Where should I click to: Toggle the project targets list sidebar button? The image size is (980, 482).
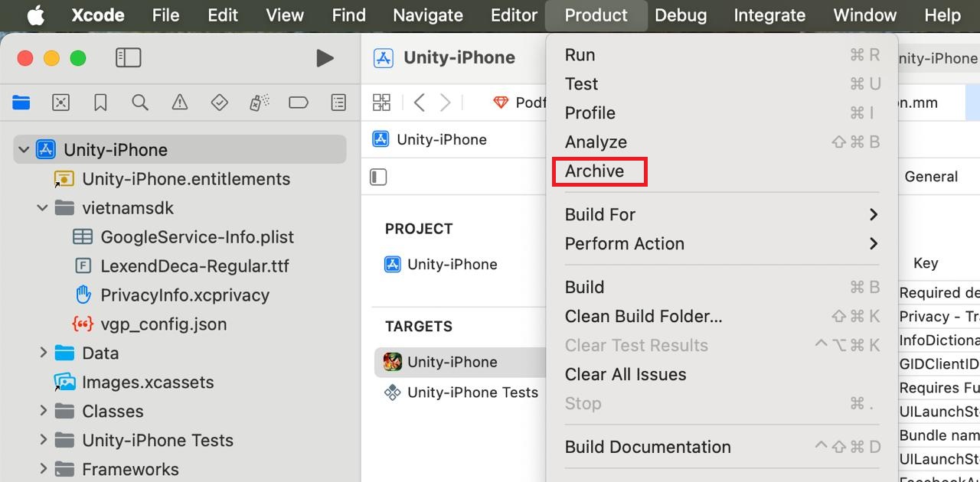[378, 177]
